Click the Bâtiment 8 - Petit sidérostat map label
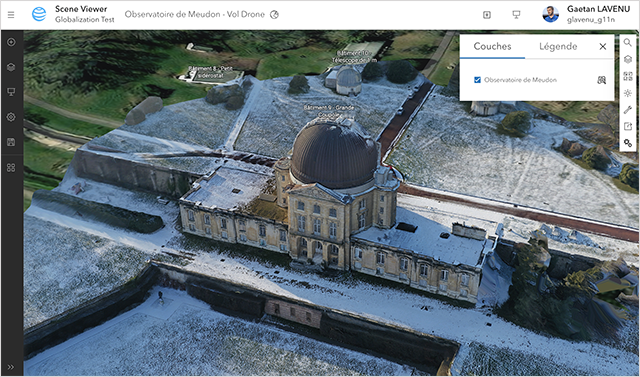This screenshot has height=377, width=640. tap(211, 72)
